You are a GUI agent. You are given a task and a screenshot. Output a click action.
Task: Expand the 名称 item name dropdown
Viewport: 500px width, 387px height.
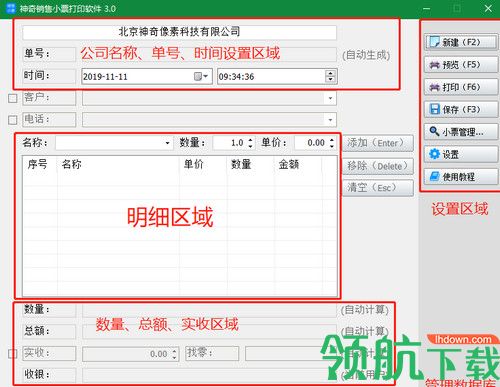point(167,143)
